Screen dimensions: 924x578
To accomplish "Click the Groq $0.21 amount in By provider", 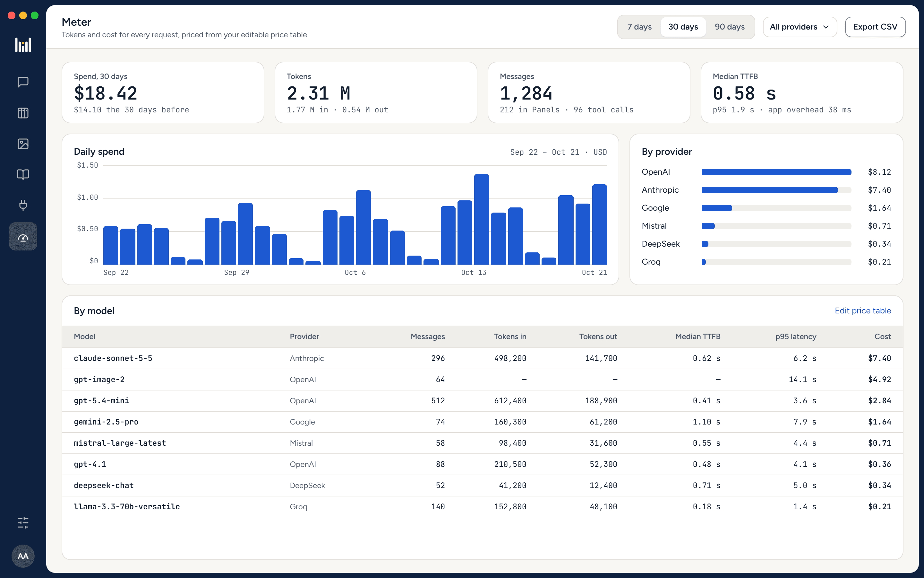I will tap(879, 262).
